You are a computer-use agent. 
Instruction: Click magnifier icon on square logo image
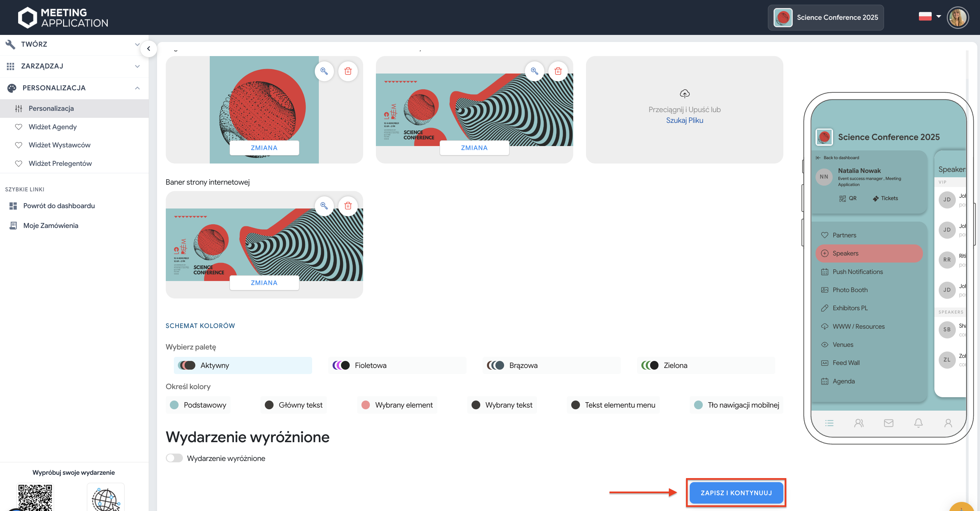pyautogui.click(x=324, y=71)
